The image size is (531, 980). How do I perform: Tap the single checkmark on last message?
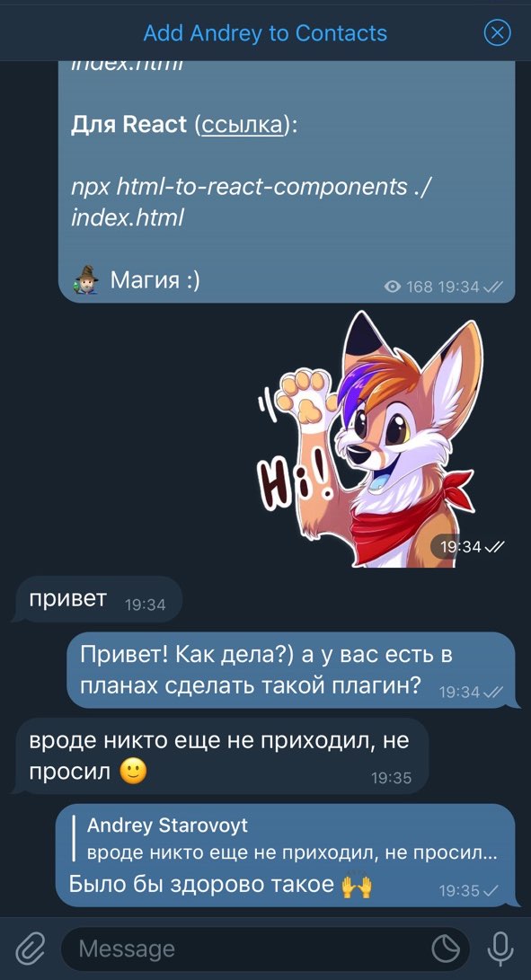pyautogui.click(x=491, y=891)
